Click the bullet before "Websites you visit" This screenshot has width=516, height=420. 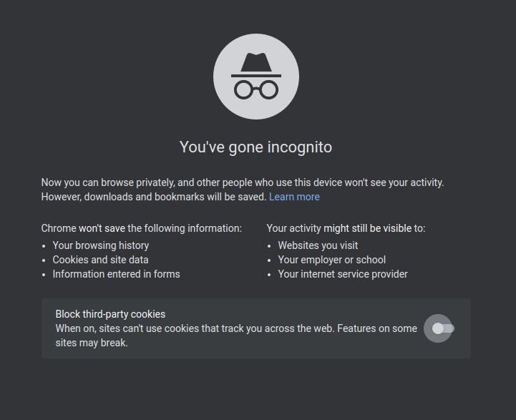[270, 245]
